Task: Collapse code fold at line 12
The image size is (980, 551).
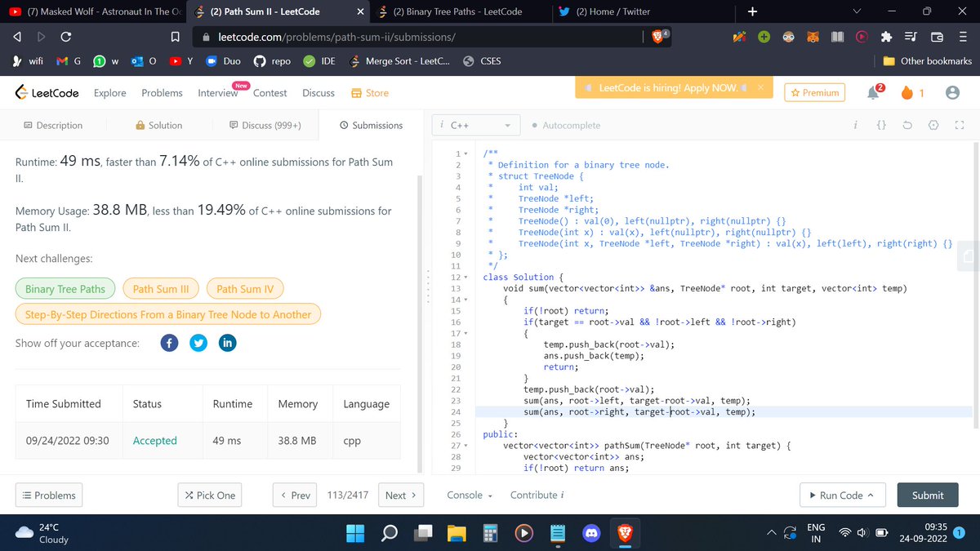Action: click(x=465, y=278)
